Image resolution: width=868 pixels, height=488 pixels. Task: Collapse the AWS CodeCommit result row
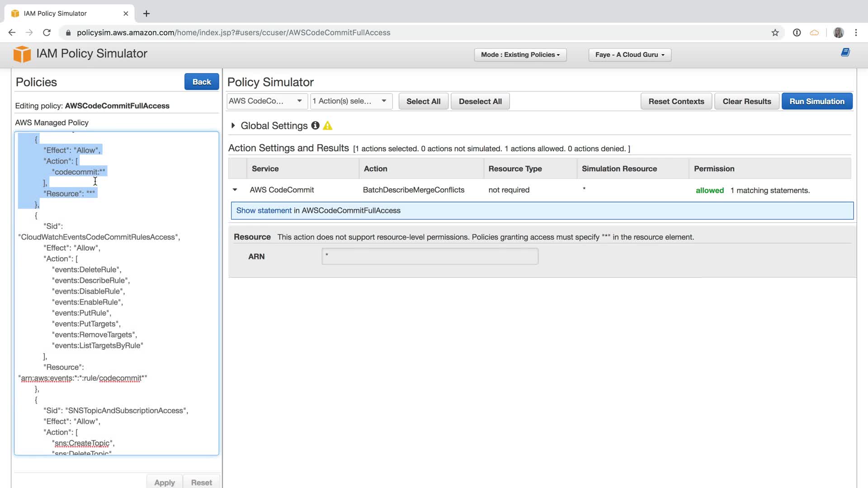pos(235,190)
